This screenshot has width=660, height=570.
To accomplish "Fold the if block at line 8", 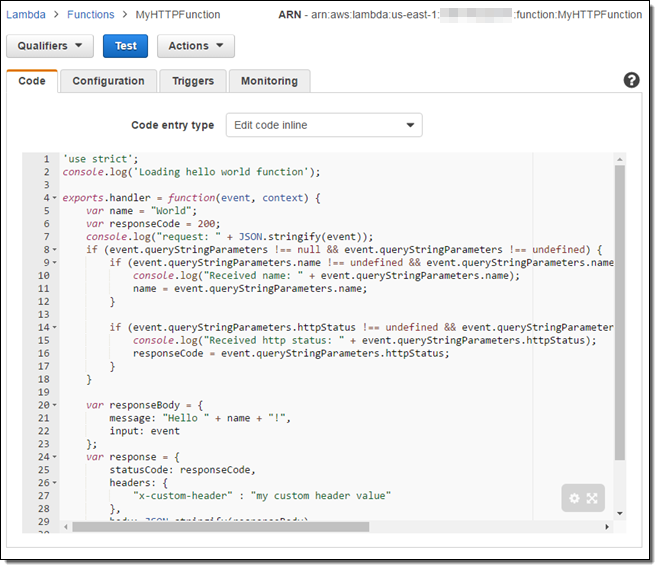I will pos(53,250).
